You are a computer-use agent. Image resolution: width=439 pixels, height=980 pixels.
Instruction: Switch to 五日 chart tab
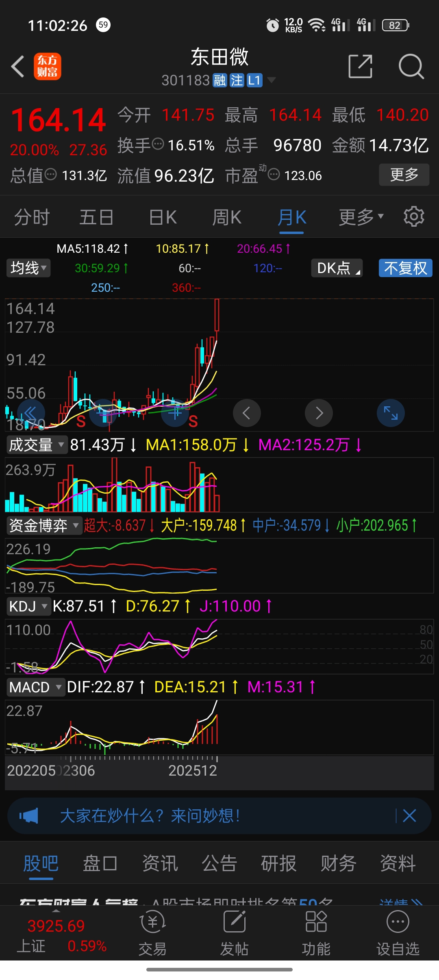96,217
